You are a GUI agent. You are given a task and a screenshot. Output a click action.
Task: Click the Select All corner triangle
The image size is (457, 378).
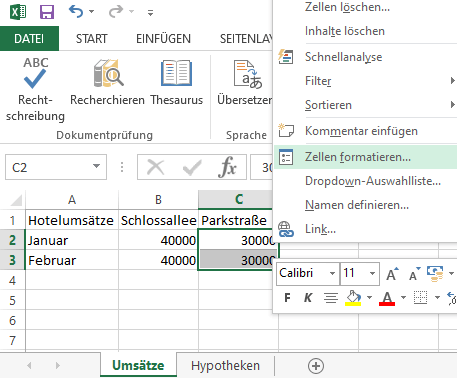[16, 200]
